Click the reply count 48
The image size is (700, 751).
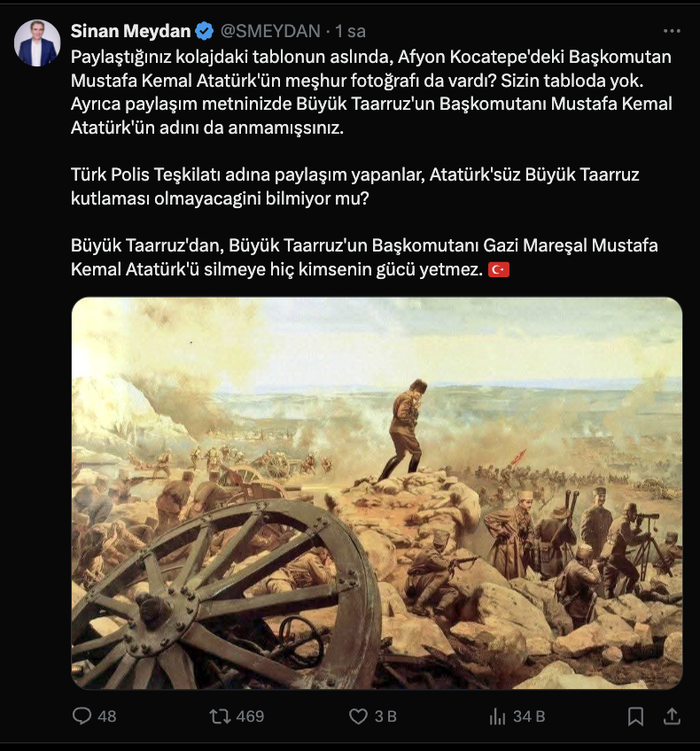pos(107,716)
